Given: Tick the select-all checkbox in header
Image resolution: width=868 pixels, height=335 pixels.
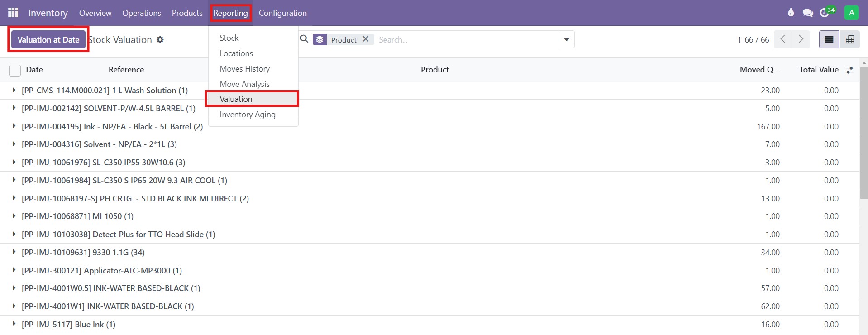Looking at the screenshot, I should 15,70.
